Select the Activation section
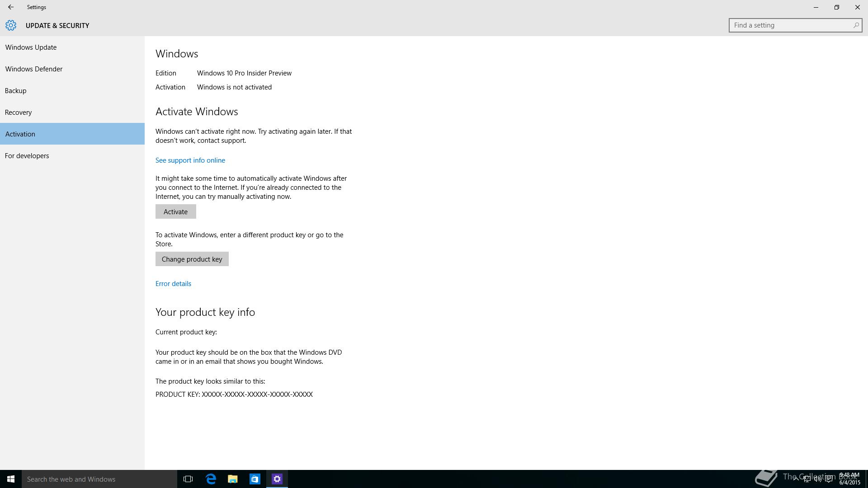Viewport: 868px width, 488px height. [x=72, y=134]
